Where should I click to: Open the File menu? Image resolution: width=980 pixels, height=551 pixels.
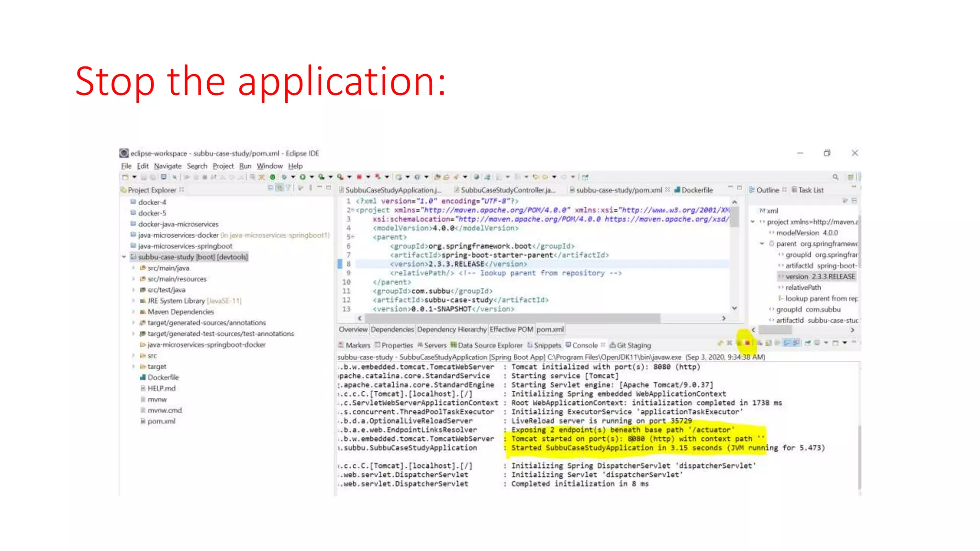126,166
